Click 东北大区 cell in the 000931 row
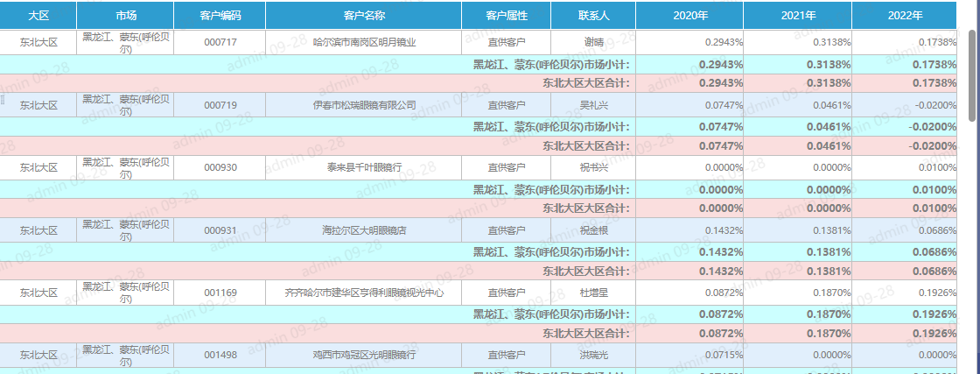The image size is (980, 374). pyautogui.click(x=38, y=230)
